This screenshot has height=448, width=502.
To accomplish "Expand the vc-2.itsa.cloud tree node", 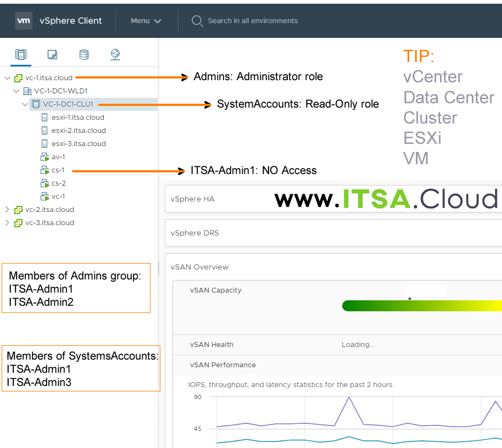I will [7, 210].
